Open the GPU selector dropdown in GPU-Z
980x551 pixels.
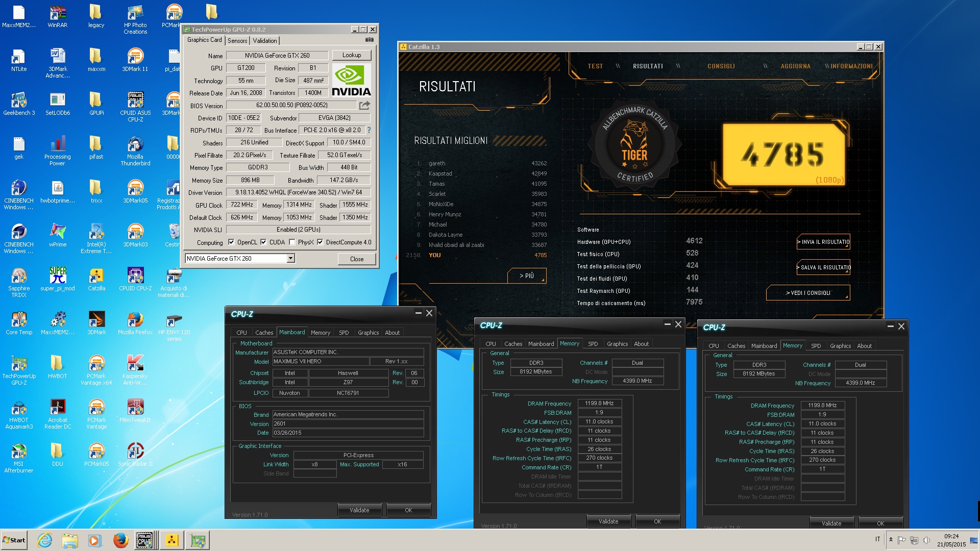pos(290,259)
